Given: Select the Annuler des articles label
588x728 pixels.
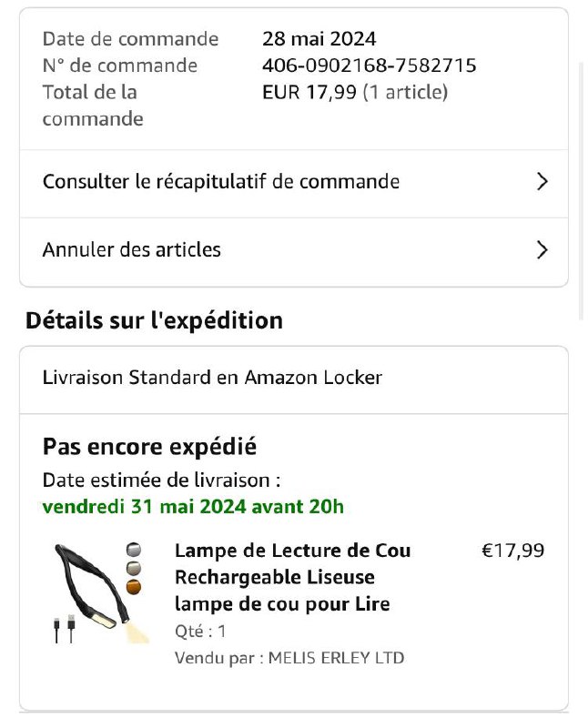Looking at the screenshot, I should click(132, 250).
